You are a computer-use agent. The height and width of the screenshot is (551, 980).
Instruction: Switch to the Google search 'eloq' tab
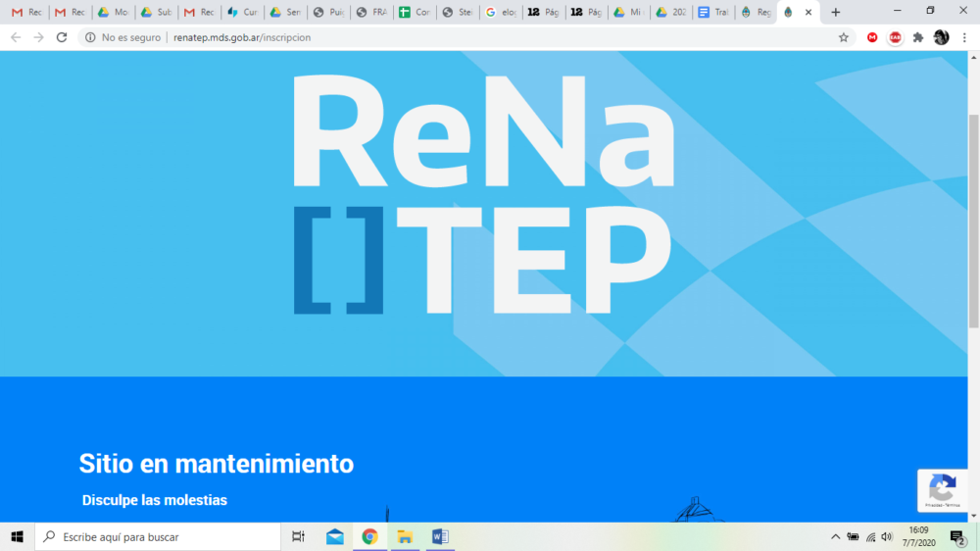pyautogui.click(x=501, y=12)
